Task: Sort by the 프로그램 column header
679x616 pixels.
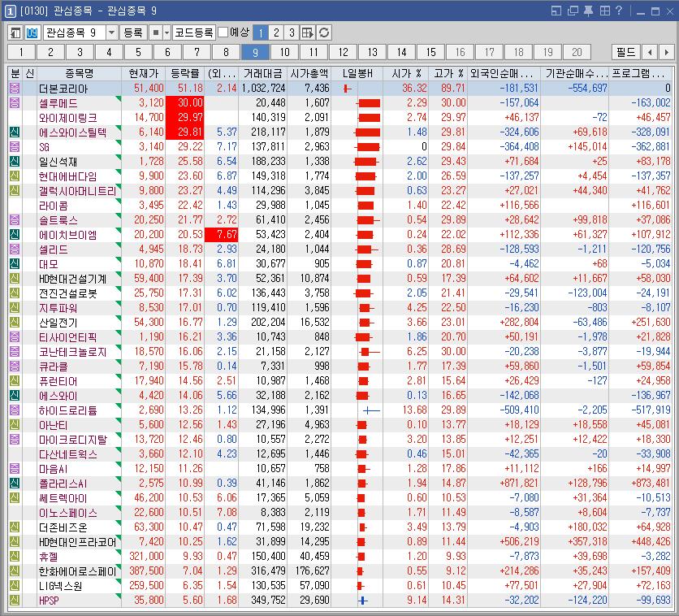Action: (641, 74)
